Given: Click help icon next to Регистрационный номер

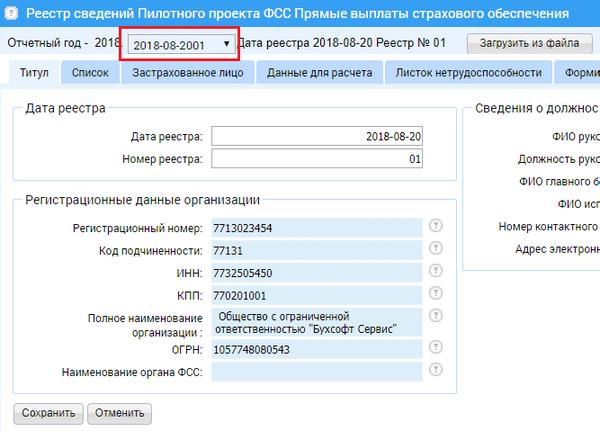Looking at the screenshot, I should [x=435, y=228].
